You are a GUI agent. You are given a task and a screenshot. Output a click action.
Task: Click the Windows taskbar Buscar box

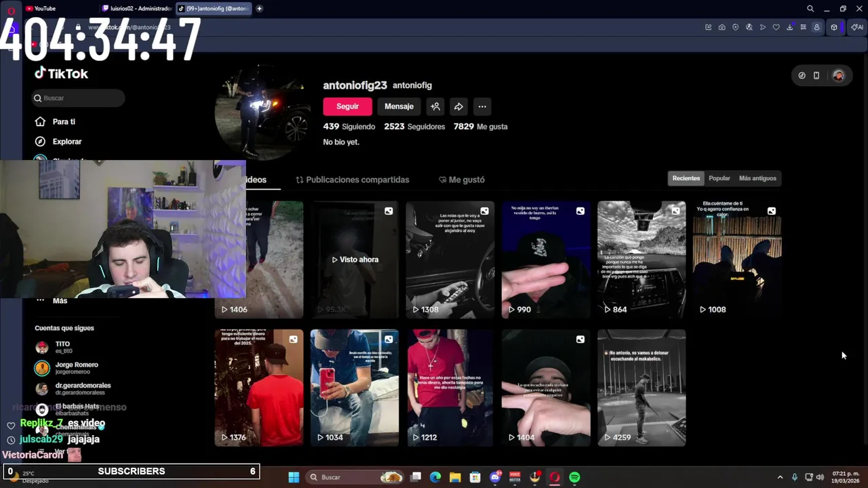[354, 477]
